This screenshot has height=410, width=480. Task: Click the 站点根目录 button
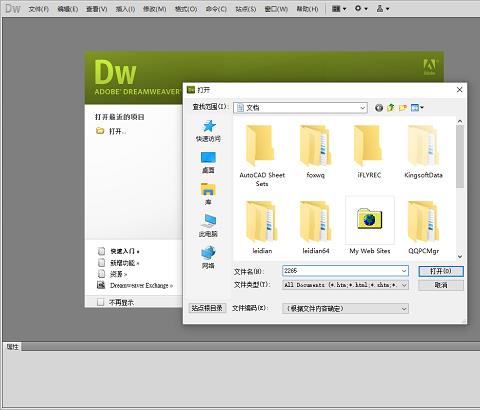coord(207,308)
